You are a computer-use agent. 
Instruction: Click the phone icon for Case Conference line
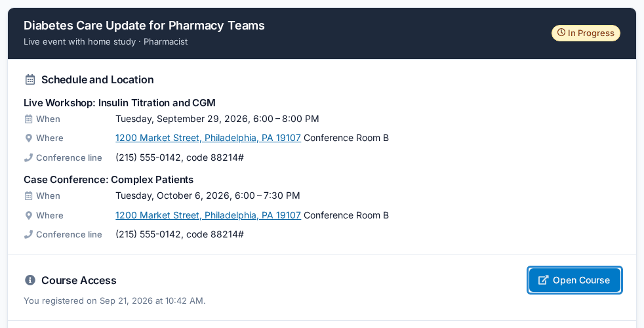(x=28, y=235)
